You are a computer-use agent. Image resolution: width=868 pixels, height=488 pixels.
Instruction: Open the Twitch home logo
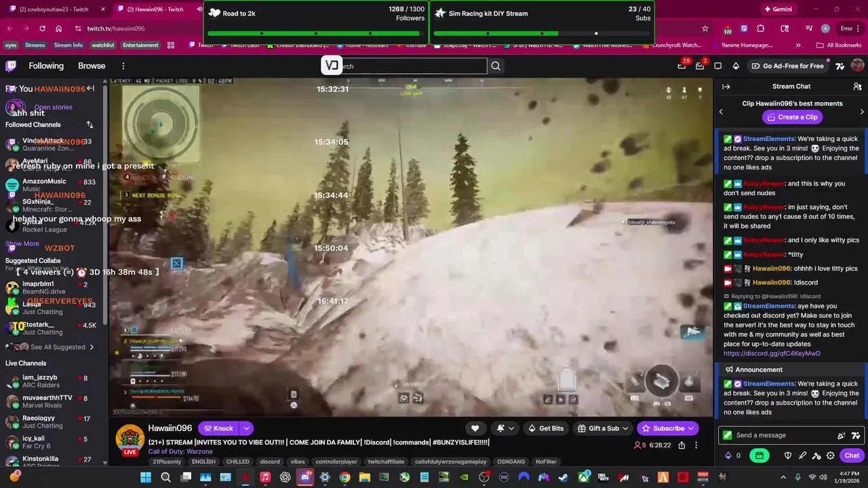tap(11, 66)
